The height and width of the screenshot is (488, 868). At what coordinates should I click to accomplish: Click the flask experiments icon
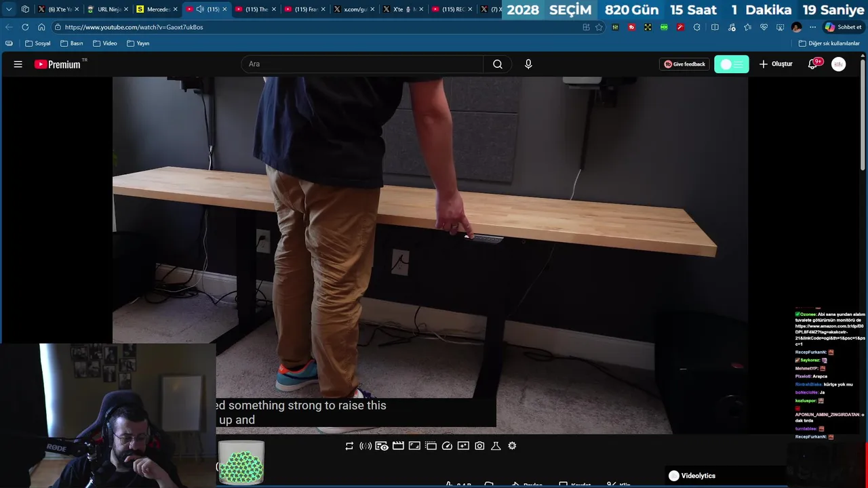(x=496, y=446)
